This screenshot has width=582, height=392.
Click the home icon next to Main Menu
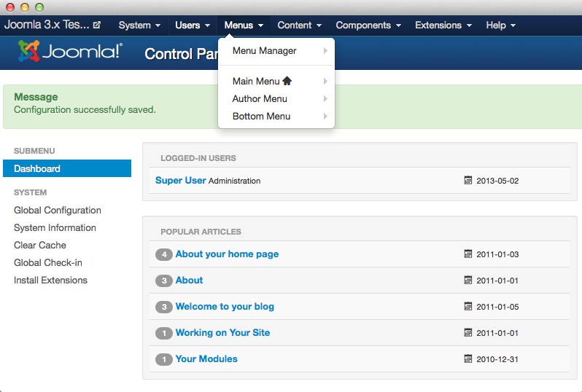click(x=287, y=81)
